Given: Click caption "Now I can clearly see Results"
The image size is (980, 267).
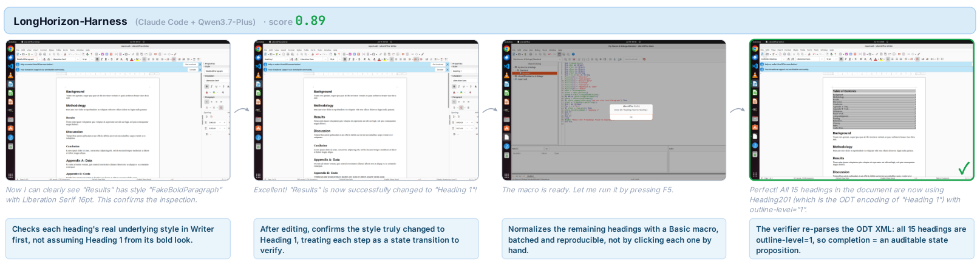Looking at the screenshot, I should point(113,195).
